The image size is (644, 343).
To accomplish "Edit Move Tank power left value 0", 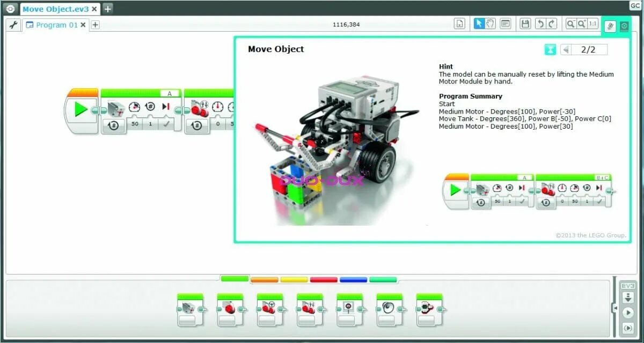I will (218, 124).
